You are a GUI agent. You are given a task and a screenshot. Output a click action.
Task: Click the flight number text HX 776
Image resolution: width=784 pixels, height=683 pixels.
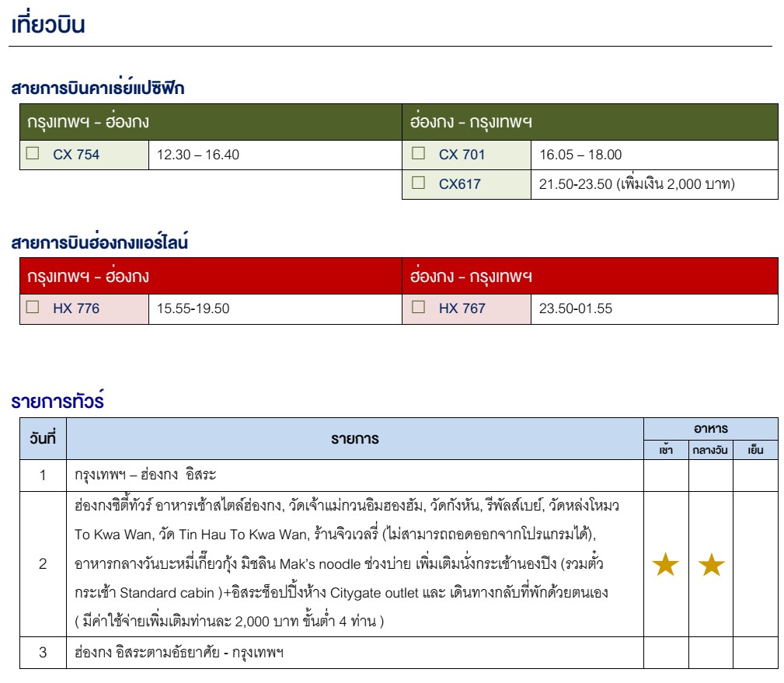pos(76,308)
